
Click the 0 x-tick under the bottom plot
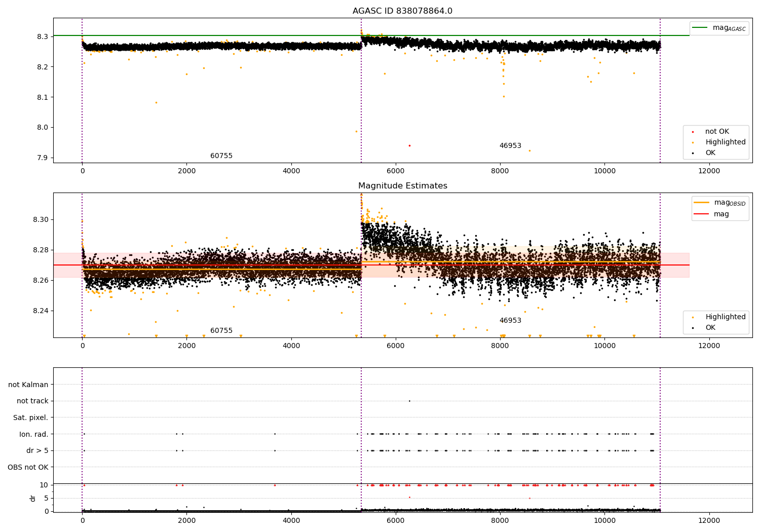(82, 521)
